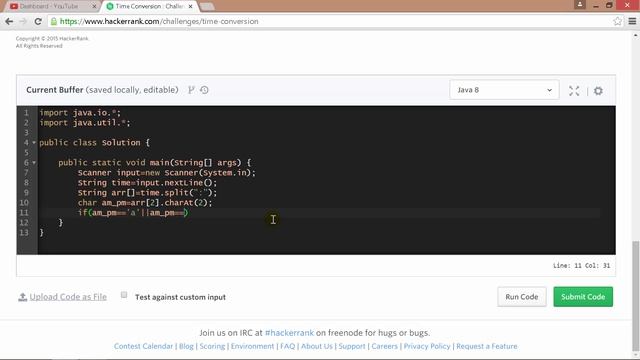Open the Careers footer link
The image size is (640, 360).
(384, 346)
